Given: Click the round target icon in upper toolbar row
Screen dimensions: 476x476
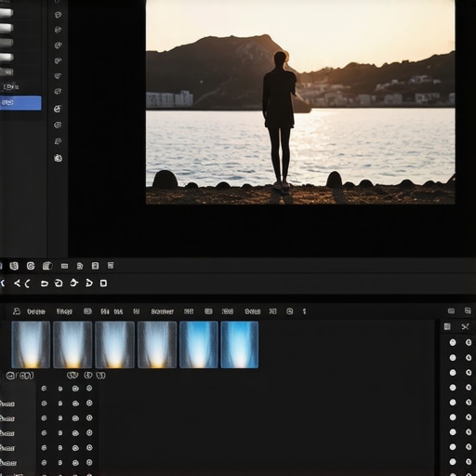Looking at the screenshot, I should 31,266.
